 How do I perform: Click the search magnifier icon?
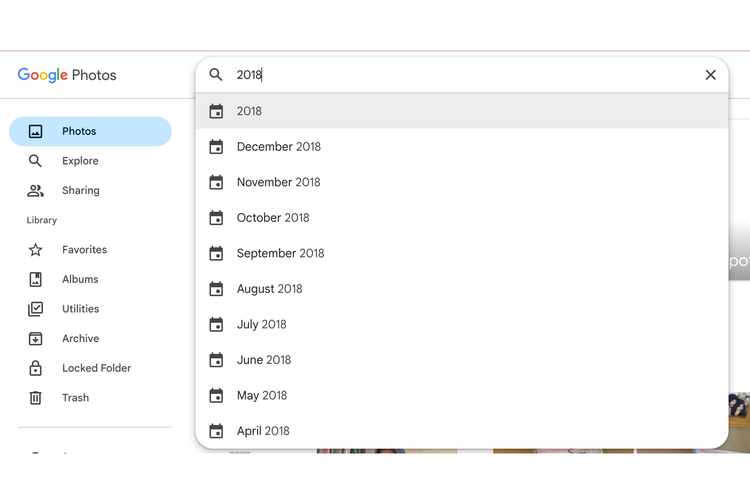tap(216, 75)
